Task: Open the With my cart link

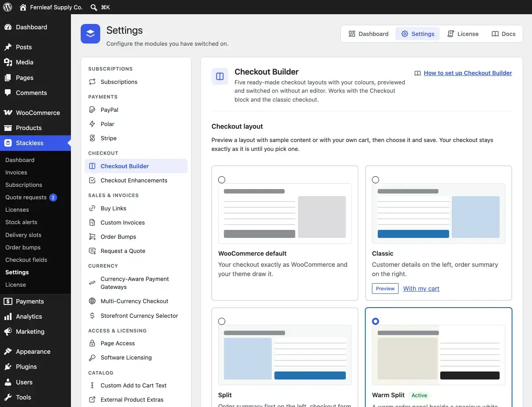Action: pos(421,288)
